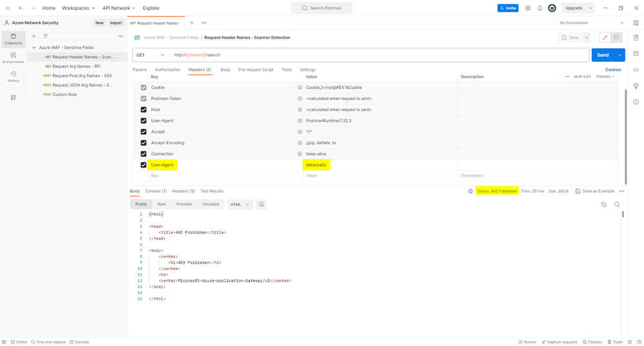Open the configure workspace sidebar icon
This screenshot has height=346, width=644.
tap(13, 97)
